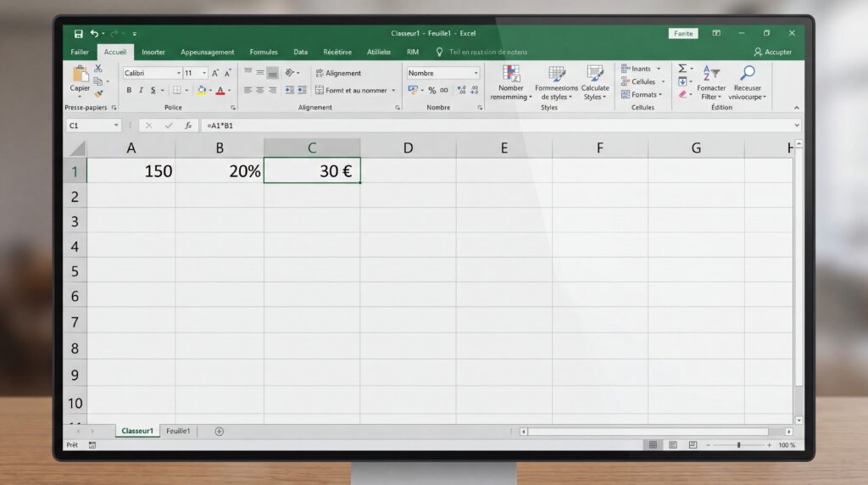Open the Nombre number format dropdown
The height and width of the screenshot is (485, 868).
[476, 73]
